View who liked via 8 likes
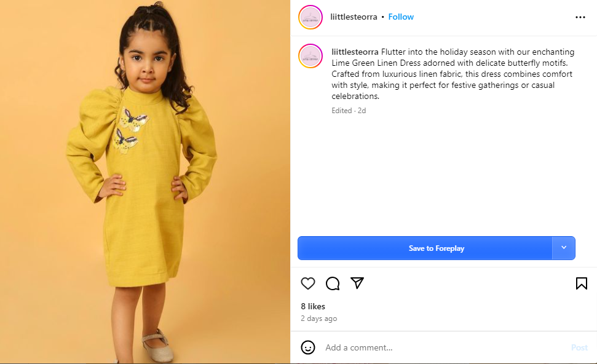The image size is (597, 364). [313, 306]
